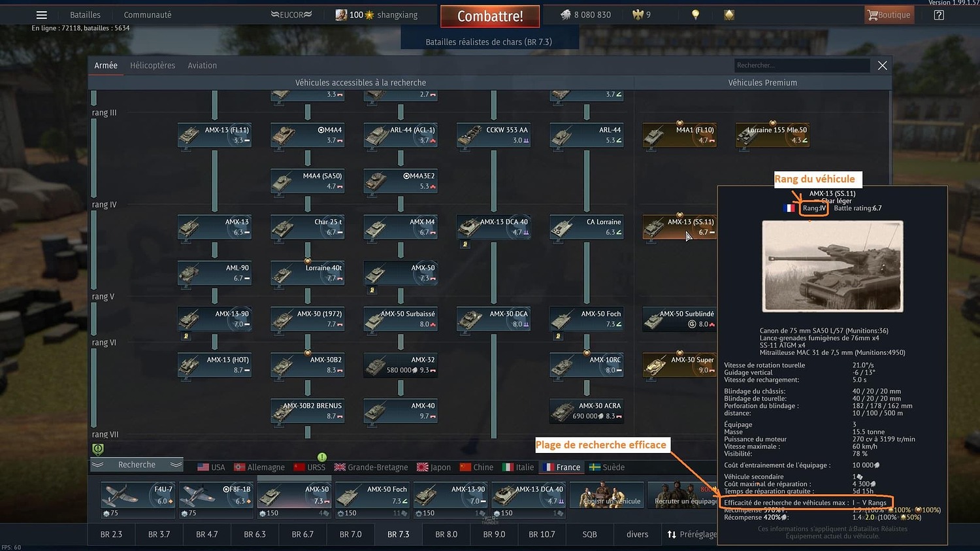The height and width of the screenshot is (551, 980).
Task: Select the AMX-32 vehicle
Action: tap(400, 365)
